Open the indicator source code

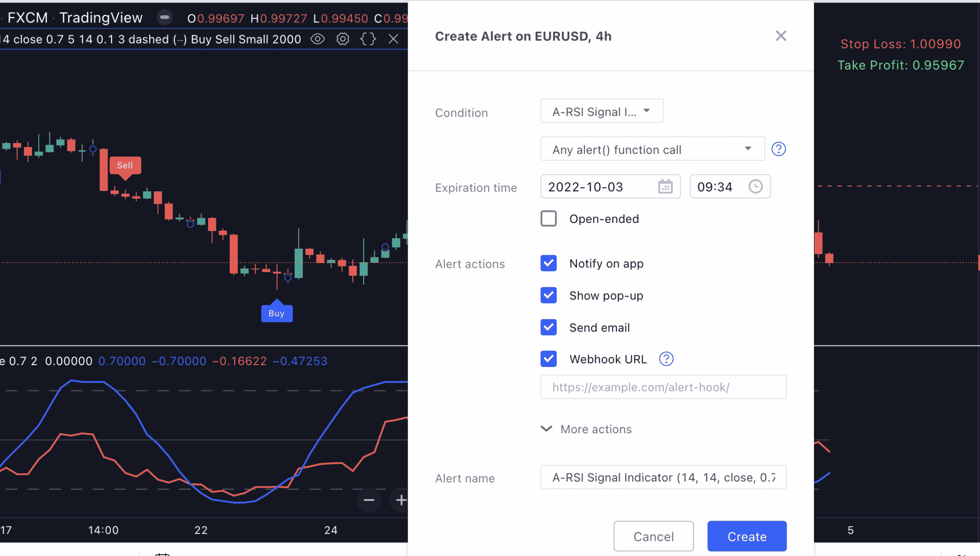click(367, 39)
